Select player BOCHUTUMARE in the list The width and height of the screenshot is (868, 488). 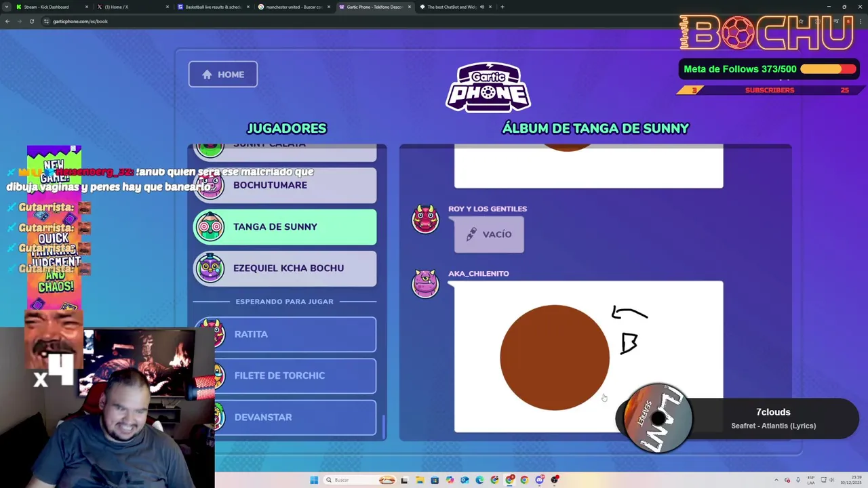point(285,185)
